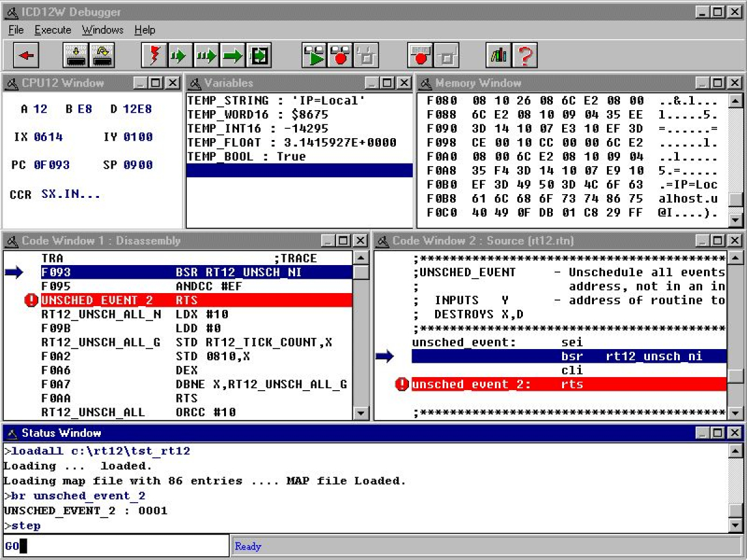Click the multi-step double green arrow icon
This screenshot has width=747, height=560.
click(205, 55)
